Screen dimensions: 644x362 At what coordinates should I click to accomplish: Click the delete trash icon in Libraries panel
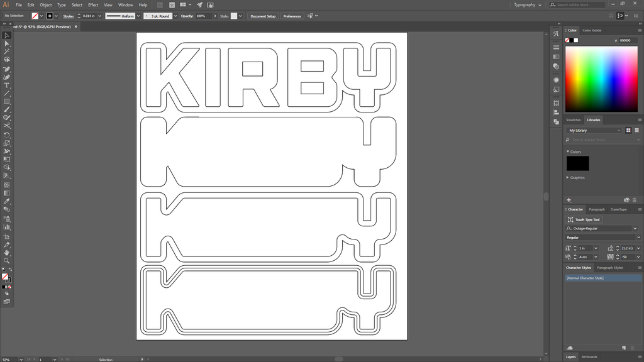pos(635,200)
